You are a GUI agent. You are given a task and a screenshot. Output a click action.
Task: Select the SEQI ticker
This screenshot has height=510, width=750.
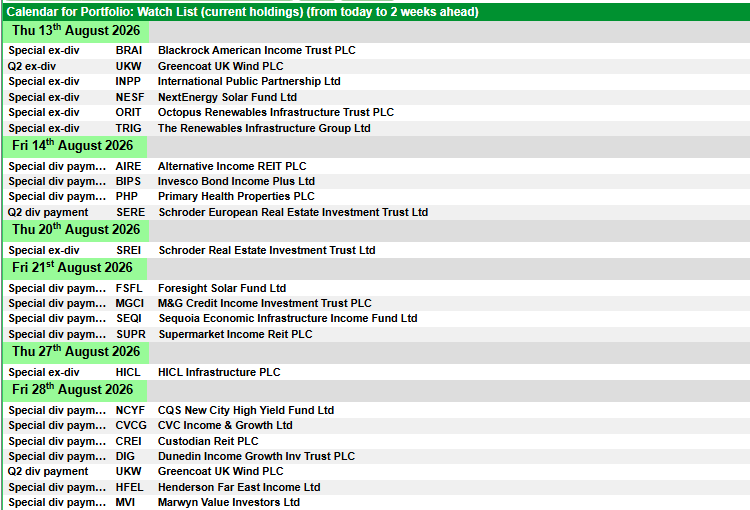pos(129,319)
